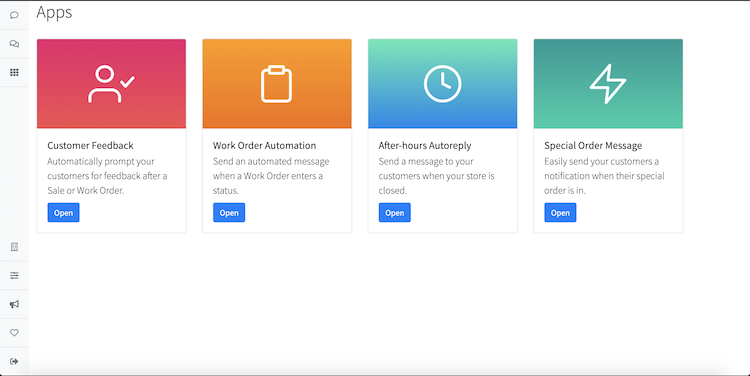Click the After-hours Autoreply clock banner
The height and width of the screenshot is (376, 750).
(442, 84)
